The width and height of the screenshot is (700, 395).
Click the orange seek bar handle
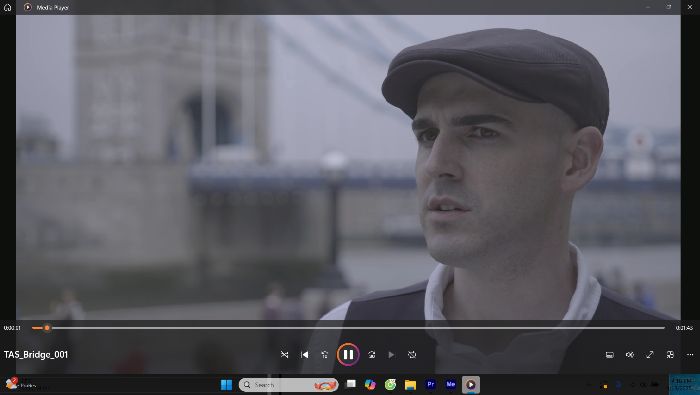[47, 328]
